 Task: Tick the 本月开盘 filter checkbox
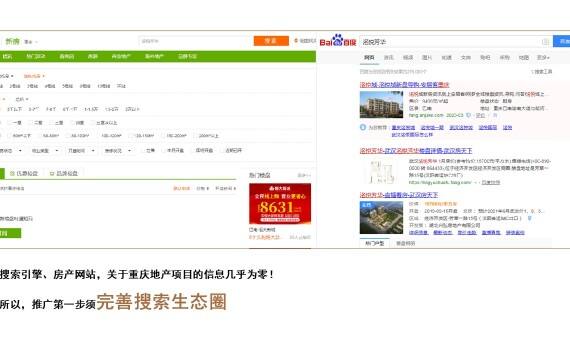(x=164, y=151)
